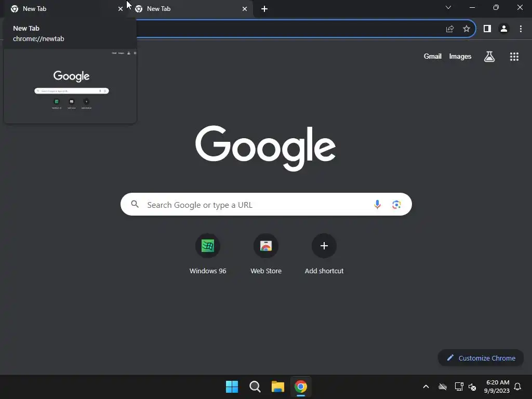Launch File Explorer from taskbar

(277, 387)
